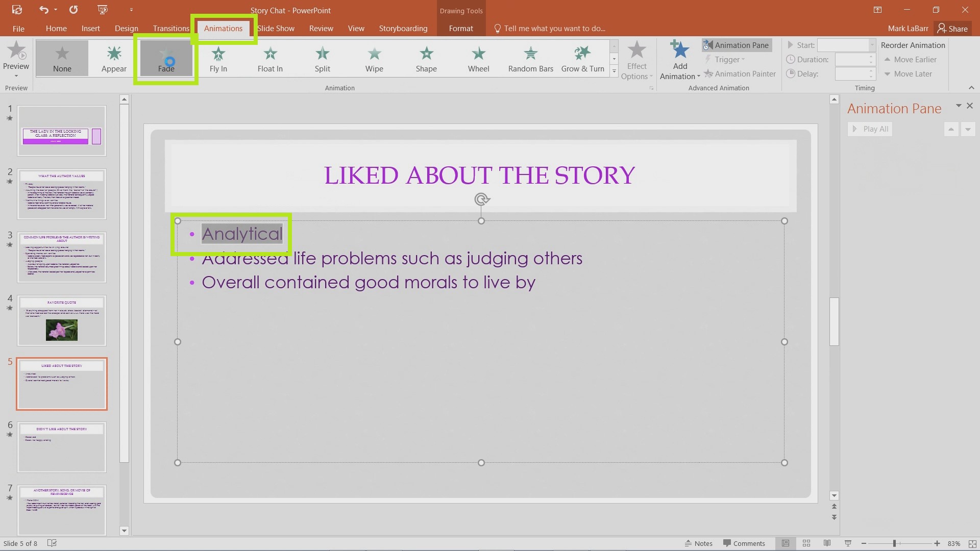Select the Fade animation effect

tap(166, 59)
